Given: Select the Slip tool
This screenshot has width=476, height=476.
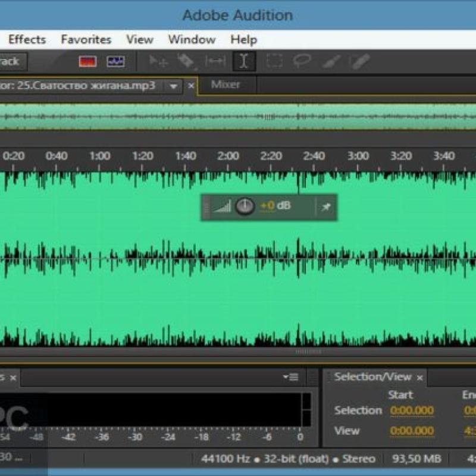Looking at the screenshot, I should tap(215, 61).
